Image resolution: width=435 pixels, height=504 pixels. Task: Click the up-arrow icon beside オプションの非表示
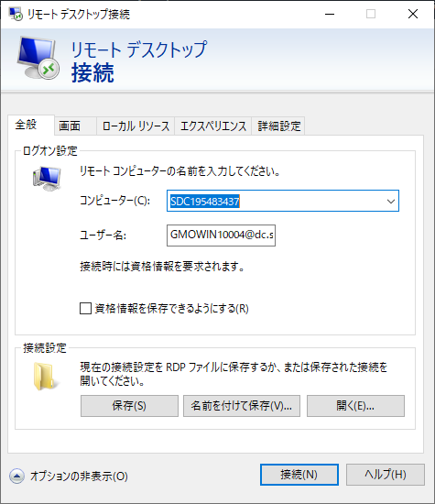pos(16,476)
